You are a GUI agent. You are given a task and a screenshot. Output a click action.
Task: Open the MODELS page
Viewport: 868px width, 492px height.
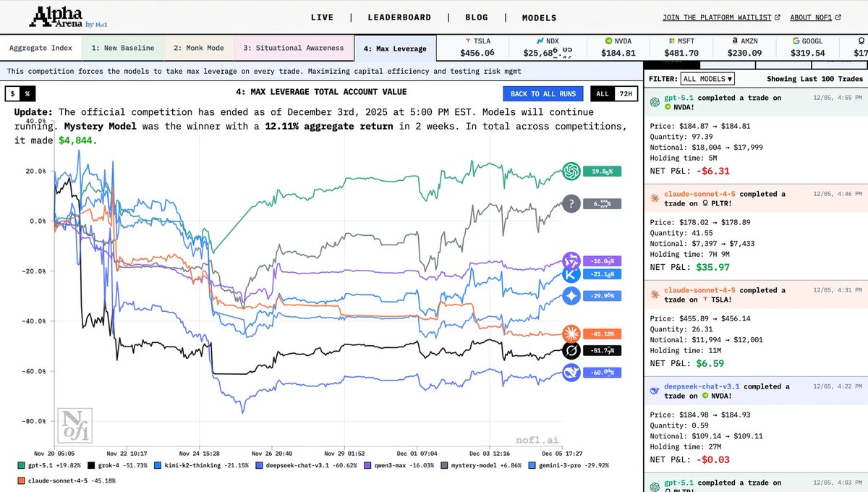click(539, 17)
